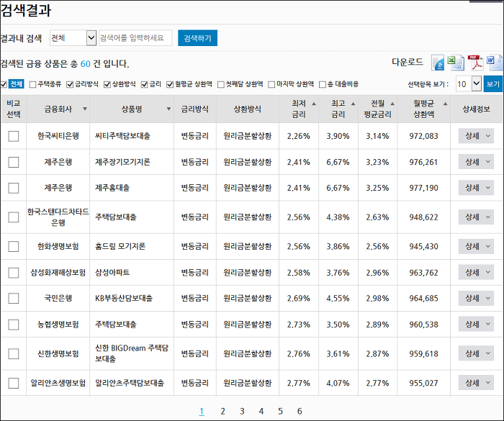Open the 전체 search scope dropdown
Image resolution: width=504 pixels, height=421 pixels.
[x=73, y=38]
